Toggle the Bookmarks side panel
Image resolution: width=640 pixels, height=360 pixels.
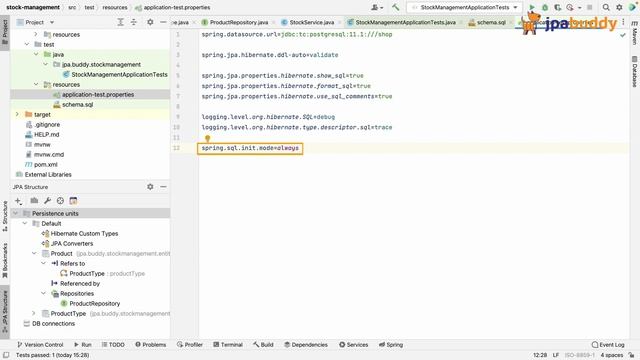pos(5,260)
